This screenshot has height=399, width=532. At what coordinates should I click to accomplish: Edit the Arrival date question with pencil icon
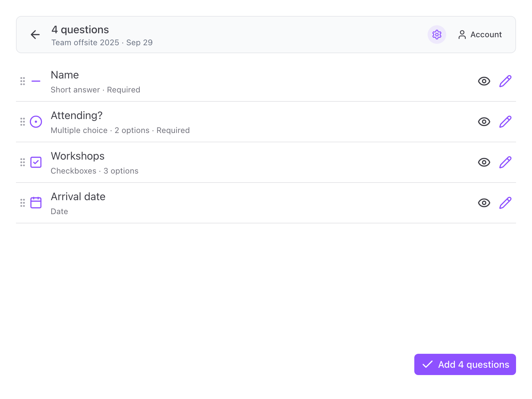click(505, 203)
